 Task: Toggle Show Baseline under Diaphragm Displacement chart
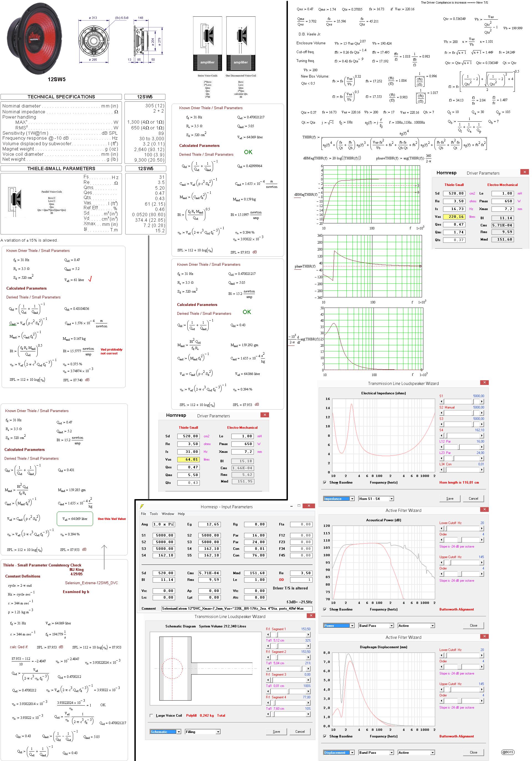click(325, 736)
